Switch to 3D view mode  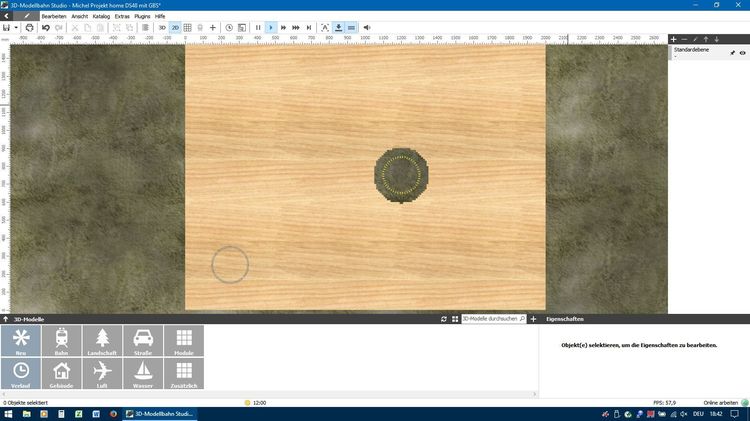pyautogui.click(x=162, y=28)
